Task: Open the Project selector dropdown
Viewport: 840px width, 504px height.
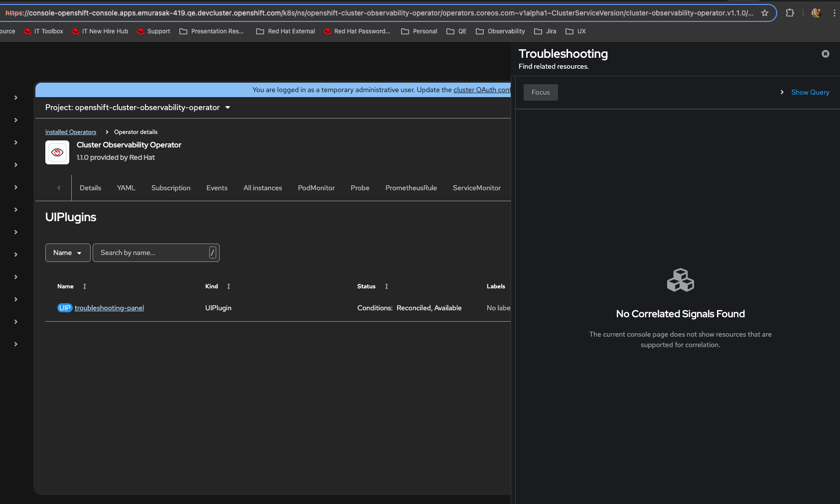Action: click(x=138, y=108)
